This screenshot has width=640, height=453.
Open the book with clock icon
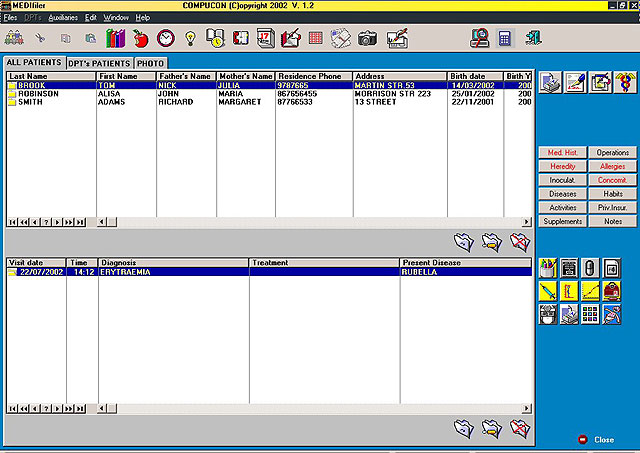215,38
